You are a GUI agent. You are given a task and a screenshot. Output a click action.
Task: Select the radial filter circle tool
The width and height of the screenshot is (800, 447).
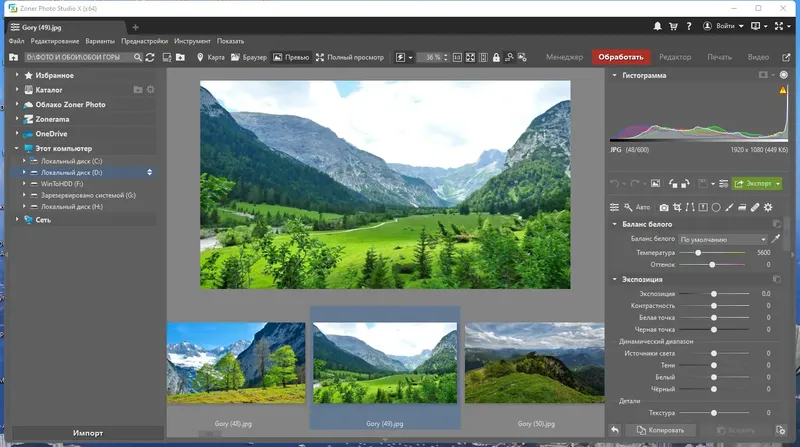click(716, 207)
